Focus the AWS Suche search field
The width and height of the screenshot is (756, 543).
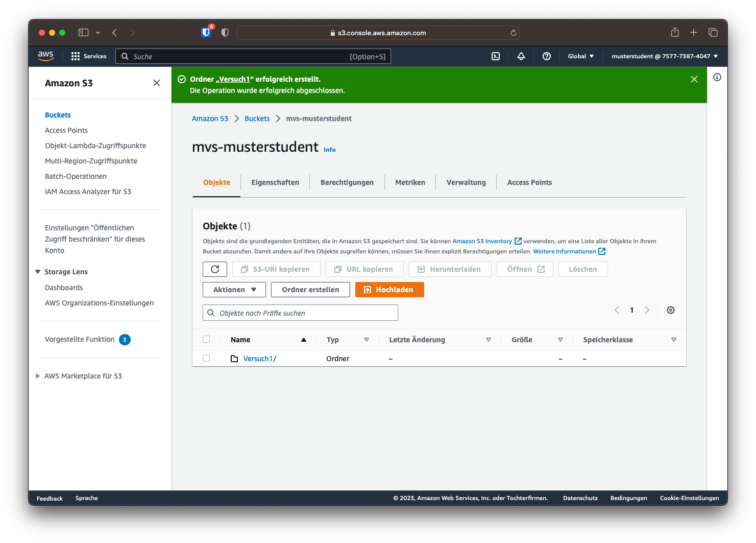[x=253, y=56]
